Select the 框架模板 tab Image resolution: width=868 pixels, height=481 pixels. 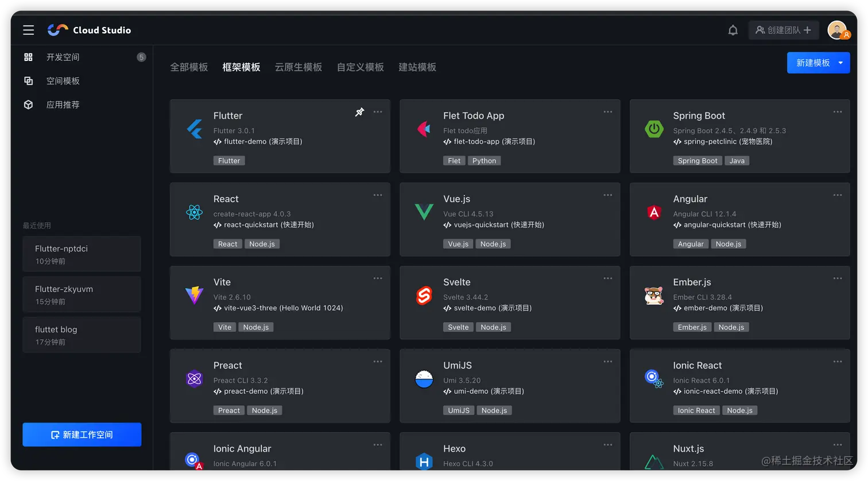241,67
